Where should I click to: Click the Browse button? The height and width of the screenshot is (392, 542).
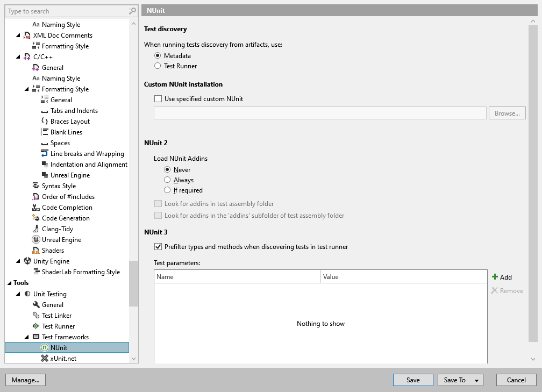507,113
